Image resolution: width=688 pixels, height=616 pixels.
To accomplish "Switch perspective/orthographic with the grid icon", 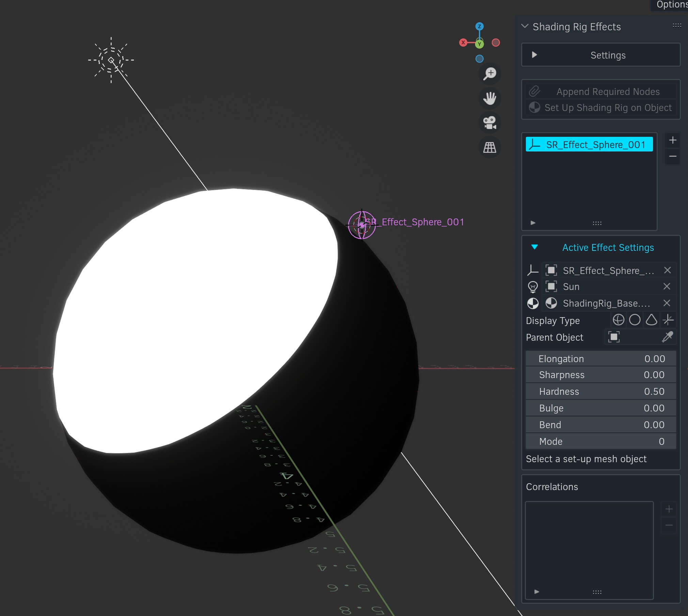I will click(490, 147).
